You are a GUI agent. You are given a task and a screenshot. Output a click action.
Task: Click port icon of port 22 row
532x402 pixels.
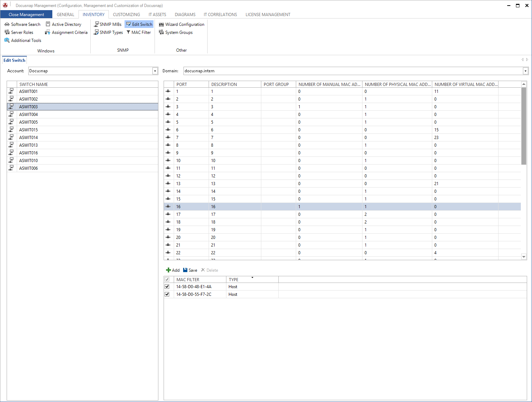coord(168,253)
